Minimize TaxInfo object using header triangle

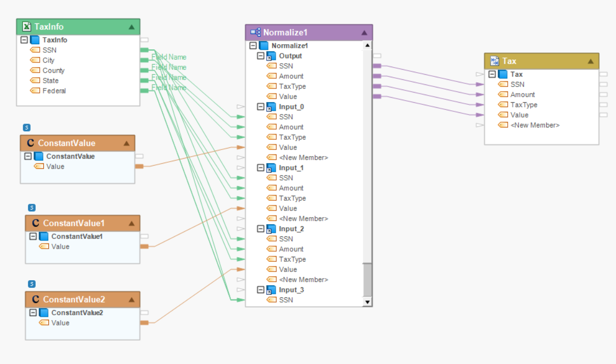point(131,26)
